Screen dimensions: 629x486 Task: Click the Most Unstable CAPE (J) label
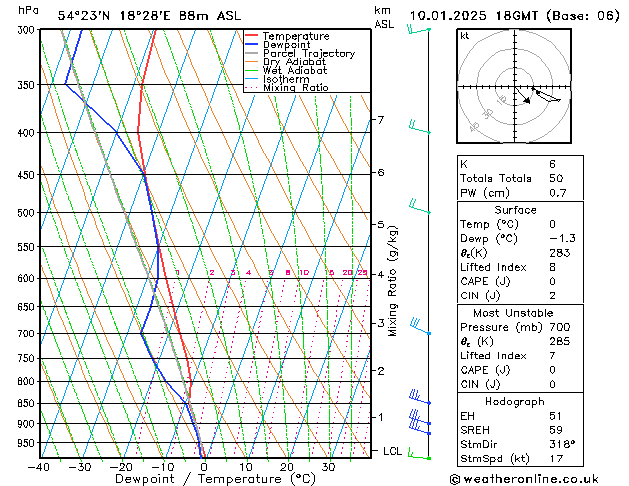pos(485,370)
